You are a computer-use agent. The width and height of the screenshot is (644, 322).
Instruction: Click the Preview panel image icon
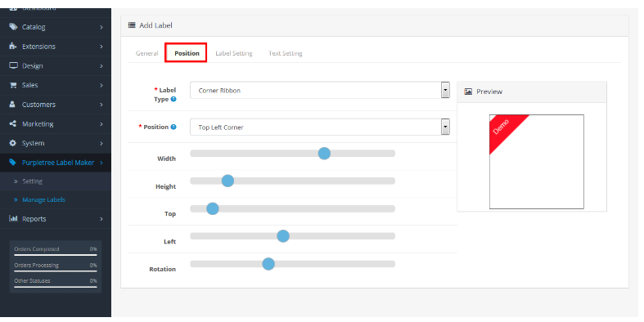(468, 92)
